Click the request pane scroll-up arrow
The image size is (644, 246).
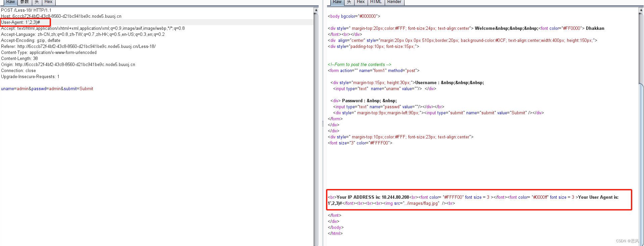click(x=316, y=10)
